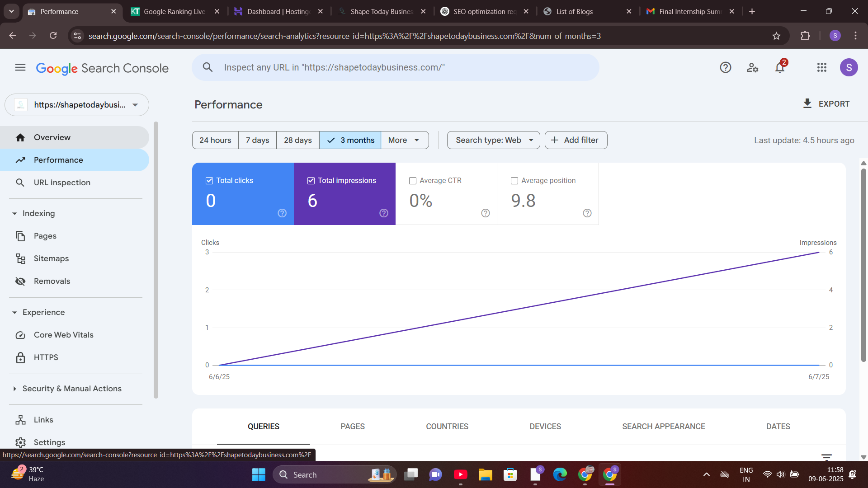Click Total impressions help icon
The width and height of the screenshot is (868, 488).
383,213
